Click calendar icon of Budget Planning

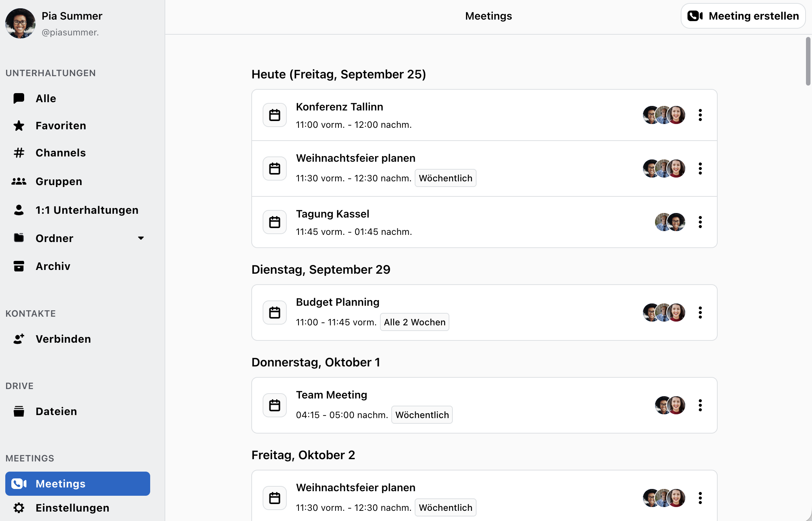[x=275, y=313]
